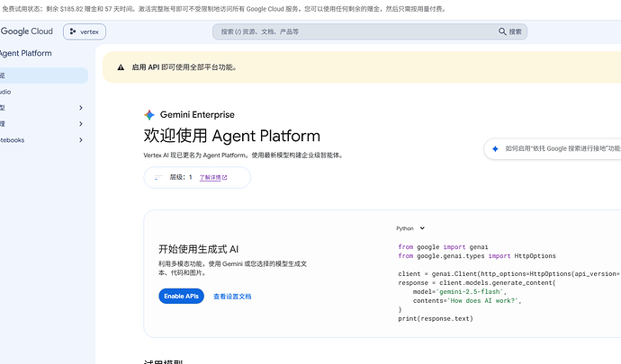
Task: Click the 'How does AI work?' string in code
Action: tap(482, 301)
